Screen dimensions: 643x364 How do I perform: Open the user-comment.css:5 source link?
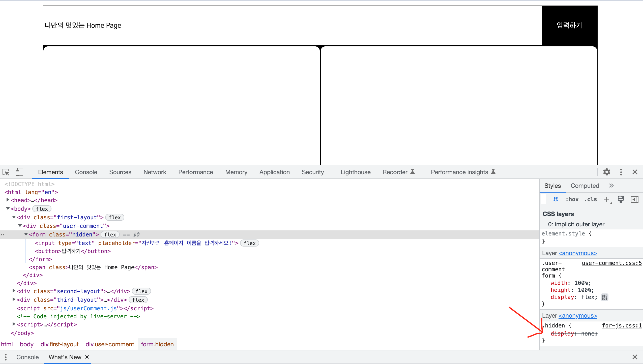[611, 263]
